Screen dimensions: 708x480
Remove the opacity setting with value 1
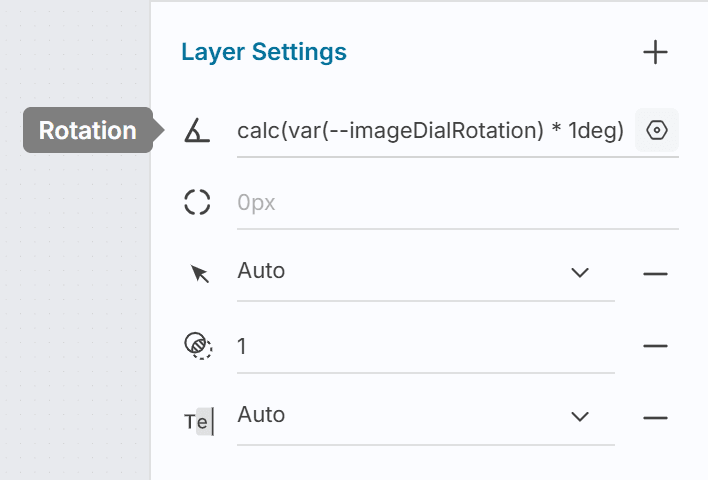click(x=655, y=346)
